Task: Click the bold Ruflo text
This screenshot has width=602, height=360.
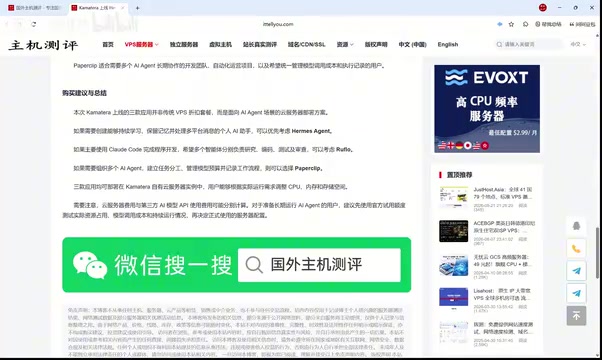Action: coord(344,149)
